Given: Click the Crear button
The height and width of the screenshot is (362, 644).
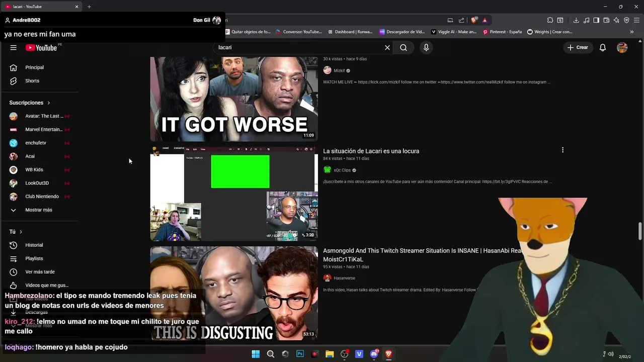Looking at the screenshot, I should (578, 47).
